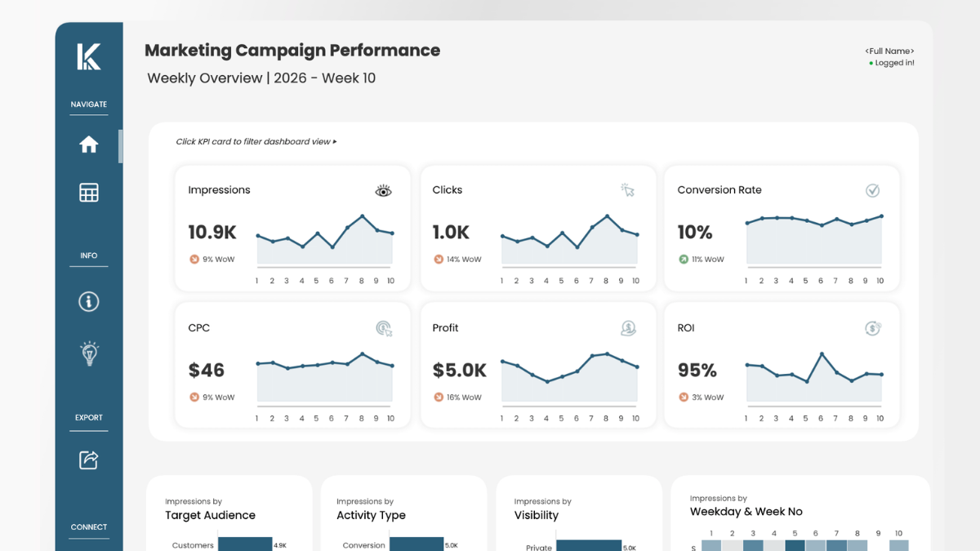The width and height of the screenshot is (980, 551).
Task: Click the checkmark icon on Conversion Rate card
Action: [x=872, y=189]
